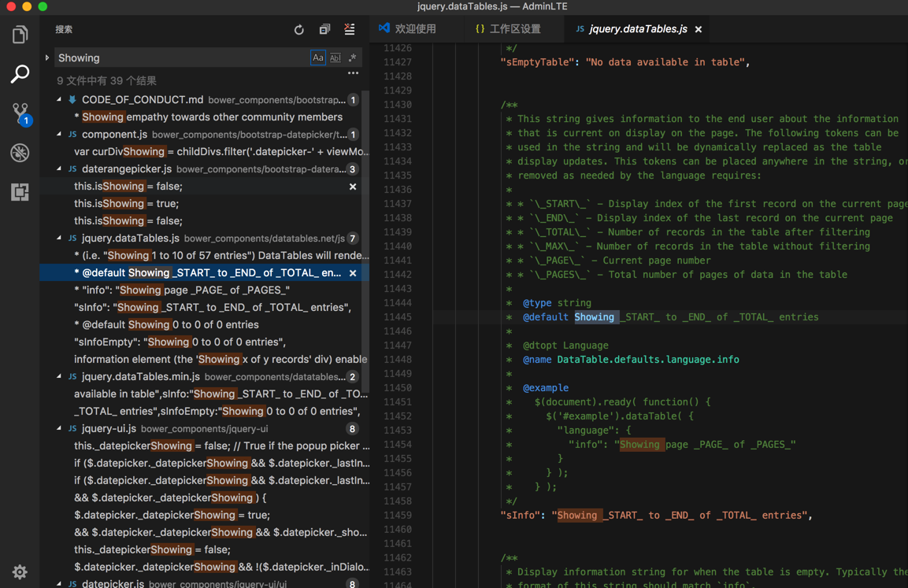
Task: Refresh the search results
Action: click(x=299, y=30)
